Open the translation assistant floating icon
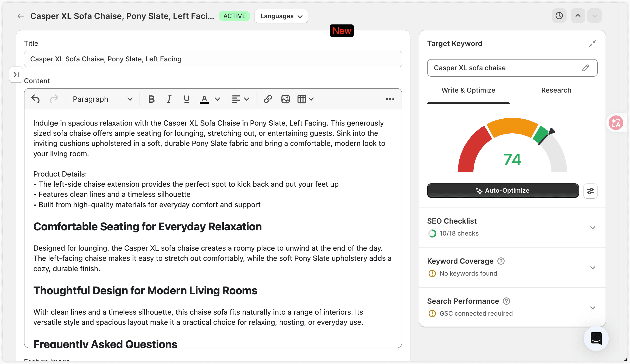 coord(616,123)
